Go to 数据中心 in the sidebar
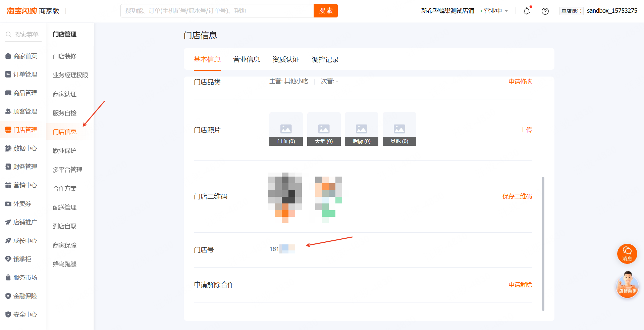 tap(21, 148)
